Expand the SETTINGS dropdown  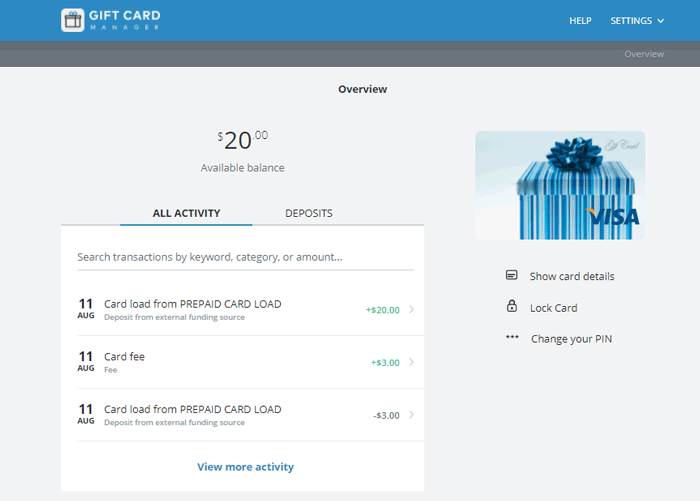coord(637,21)
